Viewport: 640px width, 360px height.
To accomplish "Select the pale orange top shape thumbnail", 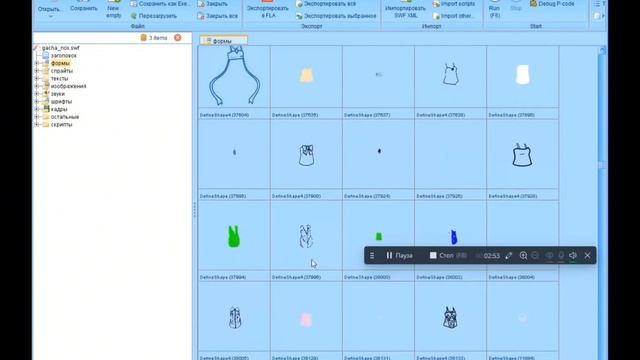I will [x=307, y=76].
